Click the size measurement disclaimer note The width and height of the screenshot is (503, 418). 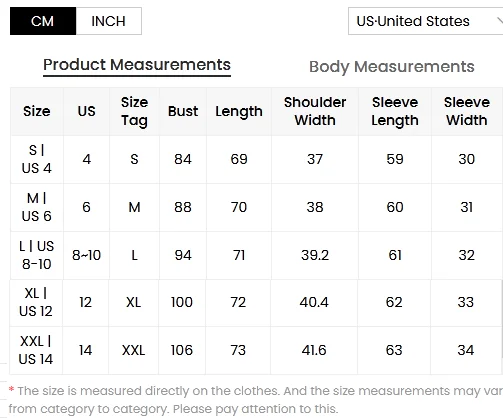tap(256, 400)
